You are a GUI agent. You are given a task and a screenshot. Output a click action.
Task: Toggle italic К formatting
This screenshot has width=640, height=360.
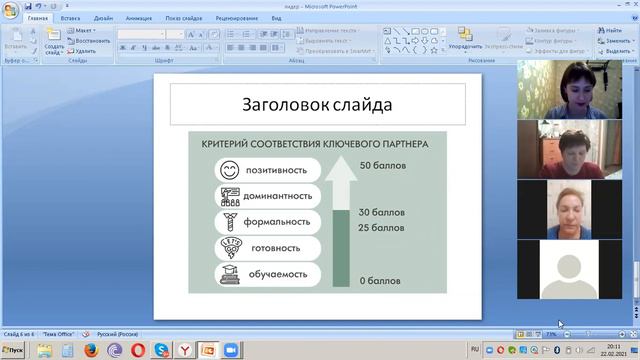coord(133,48)
